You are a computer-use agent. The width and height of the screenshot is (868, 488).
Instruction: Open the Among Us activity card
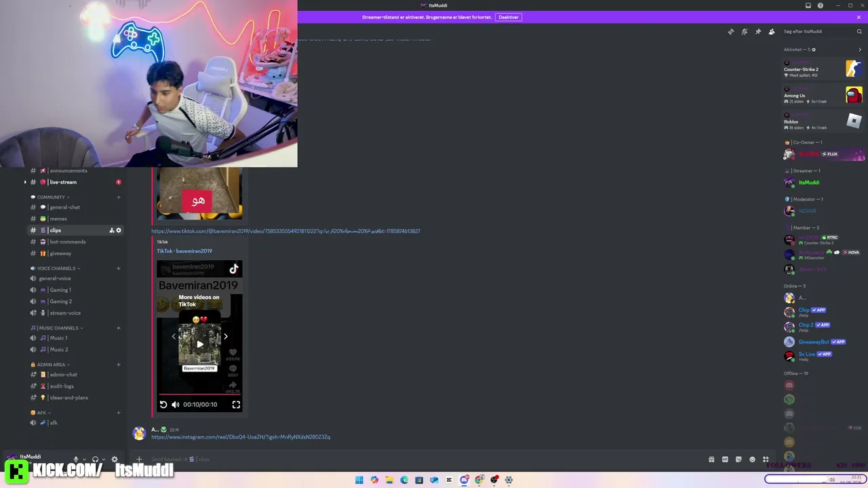point(823,95)
